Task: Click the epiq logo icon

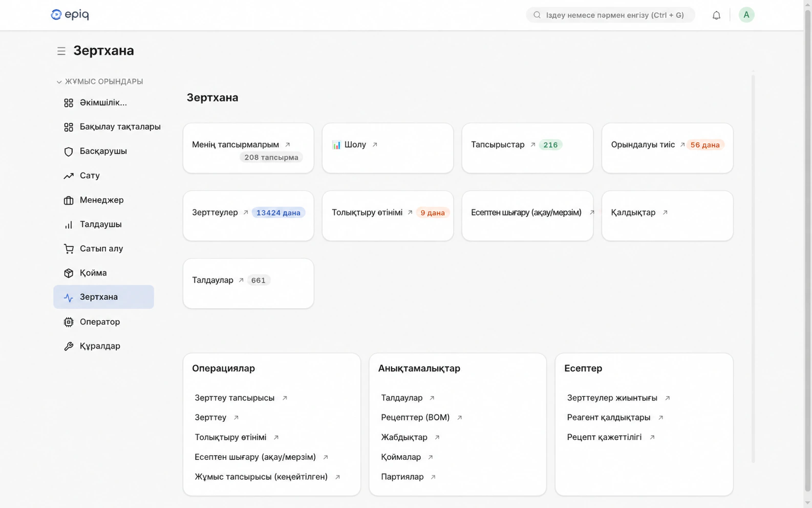Action: click(x=56, y=15)
